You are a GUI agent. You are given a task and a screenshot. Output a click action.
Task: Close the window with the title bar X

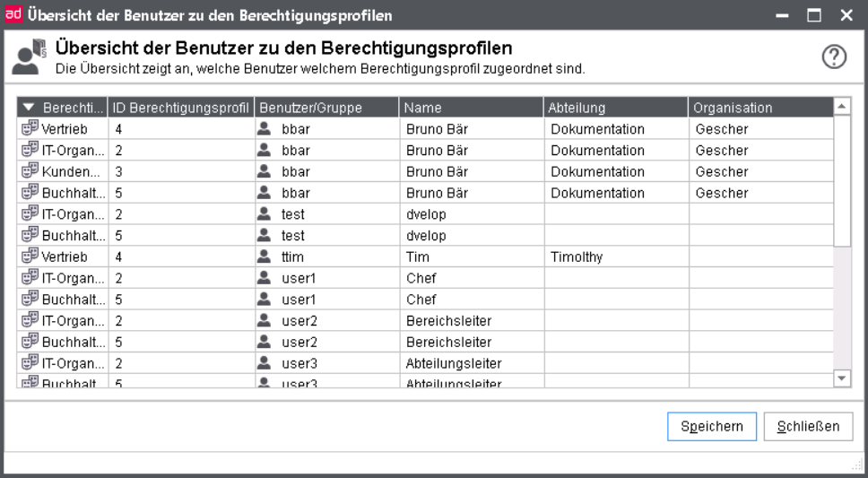pyautogui.click(x=846, y=15)
